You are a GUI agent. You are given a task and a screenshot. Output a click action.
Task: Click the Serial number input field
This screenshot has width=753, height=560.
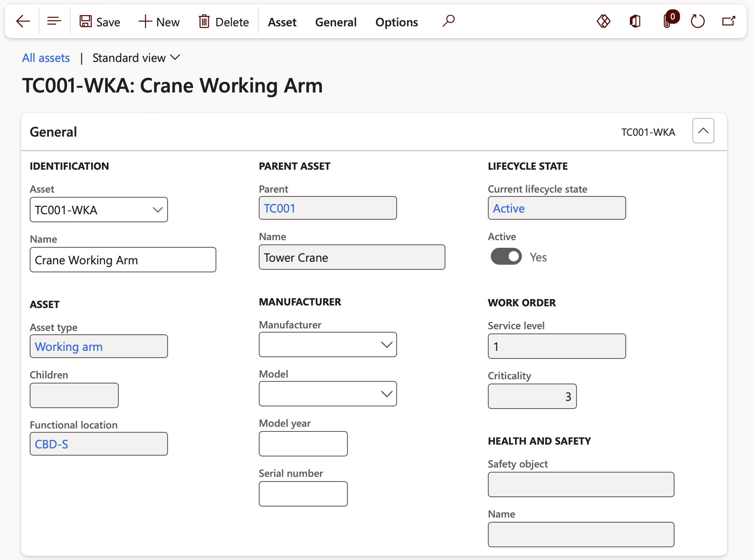[303, 494]
